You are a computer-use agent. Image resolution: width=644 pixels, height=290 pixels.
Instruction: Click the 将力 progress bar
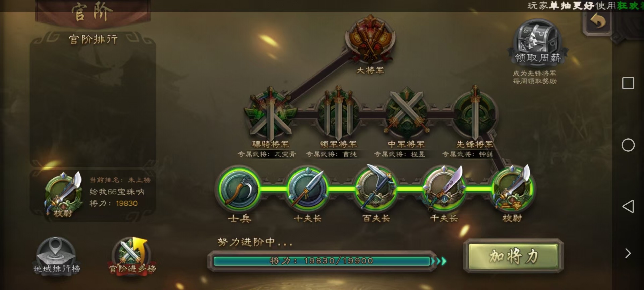tap(322, 261)
